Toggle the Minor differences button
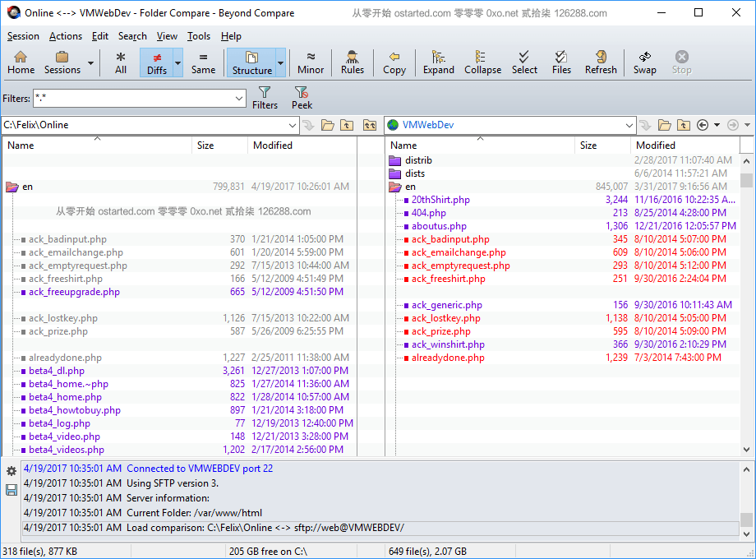756x559 pixels. click(311, 62)
